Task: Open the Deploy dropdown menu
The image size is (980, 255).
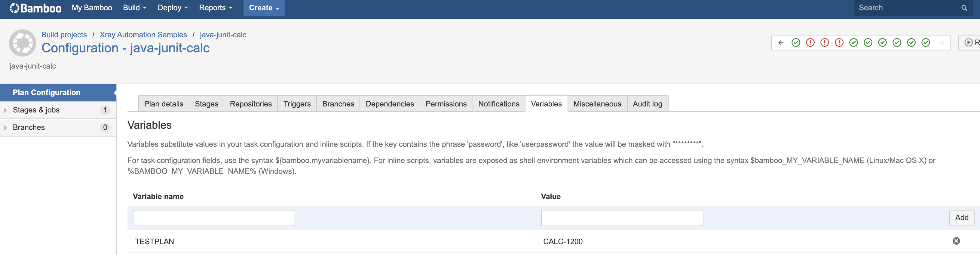Action: tap(173, 8)
